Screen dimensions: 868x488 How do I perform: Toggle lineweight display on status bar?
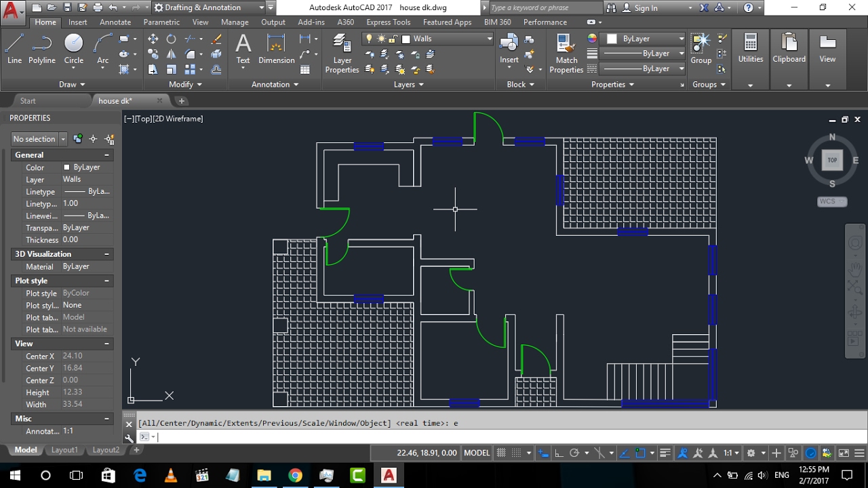pos(665,453)
